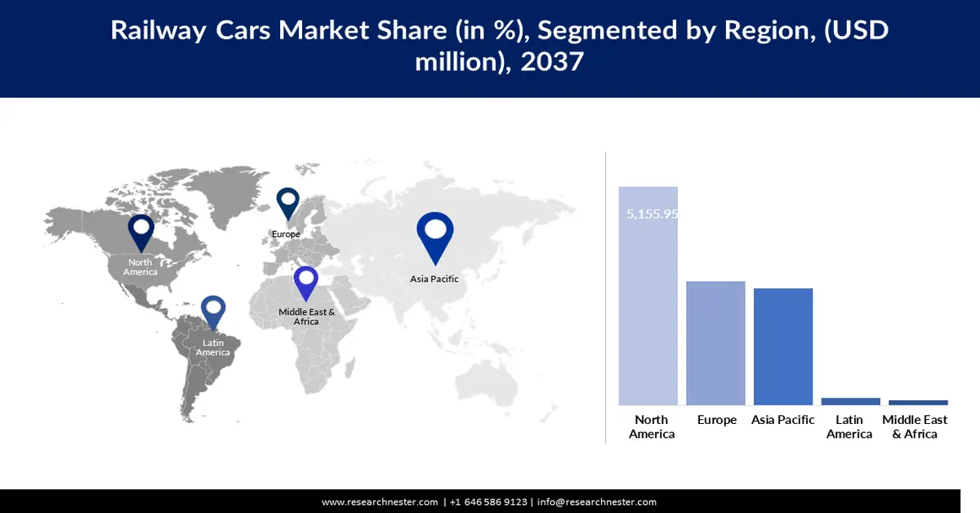The image size is (980, 513).
Task: Open the www.researchnester.com link
Action: tap(379, 502)
